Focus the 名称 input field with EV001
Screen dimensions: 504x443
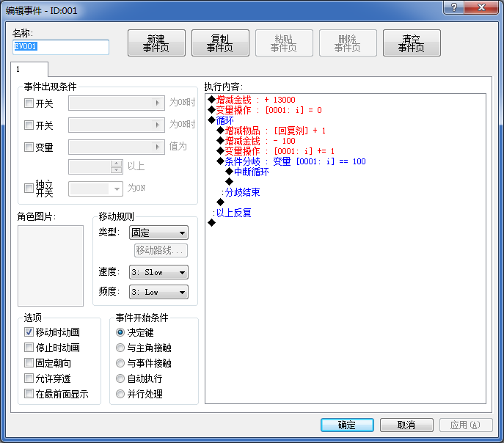pyautogui.click(x=61, y=47)
